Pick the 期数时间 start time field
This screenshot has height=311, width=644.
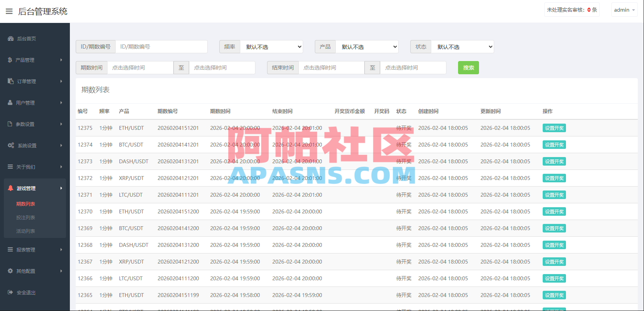tap(140, 68)
